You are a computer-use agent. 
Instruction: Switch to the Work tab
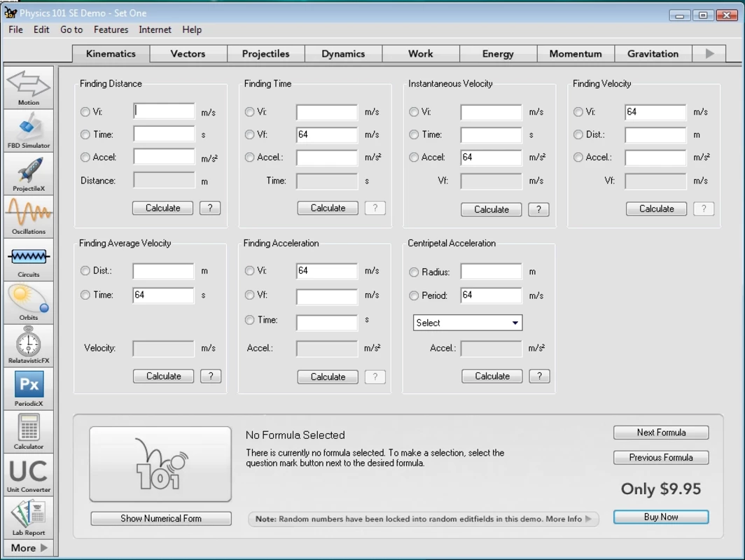421,54
